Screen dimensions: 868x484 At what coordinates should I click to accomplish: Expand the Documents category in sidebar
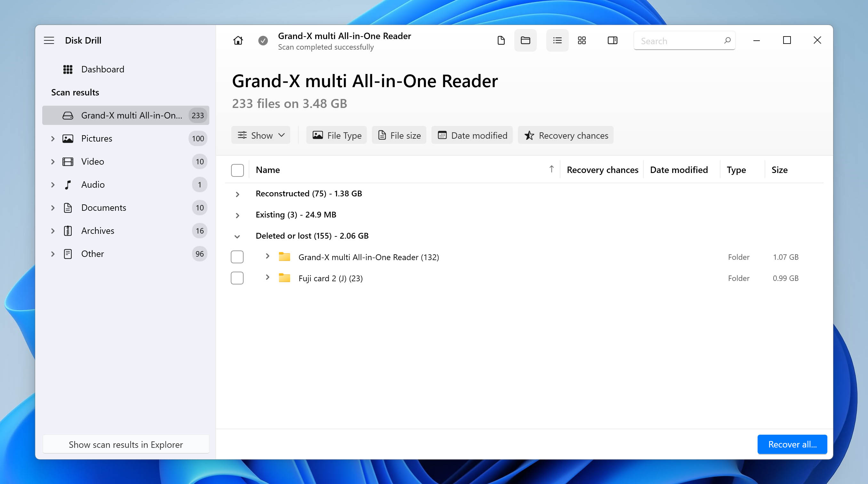(x=52, y=208)
